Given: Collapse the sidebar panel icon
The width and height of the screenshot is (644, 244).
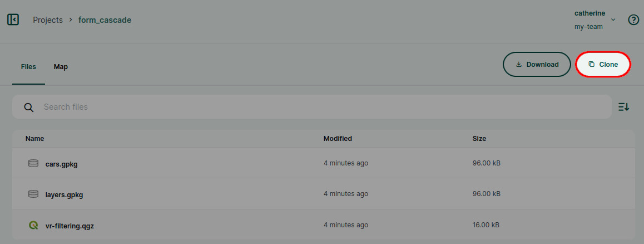Looking at the screenshot, I should point(13,19).
